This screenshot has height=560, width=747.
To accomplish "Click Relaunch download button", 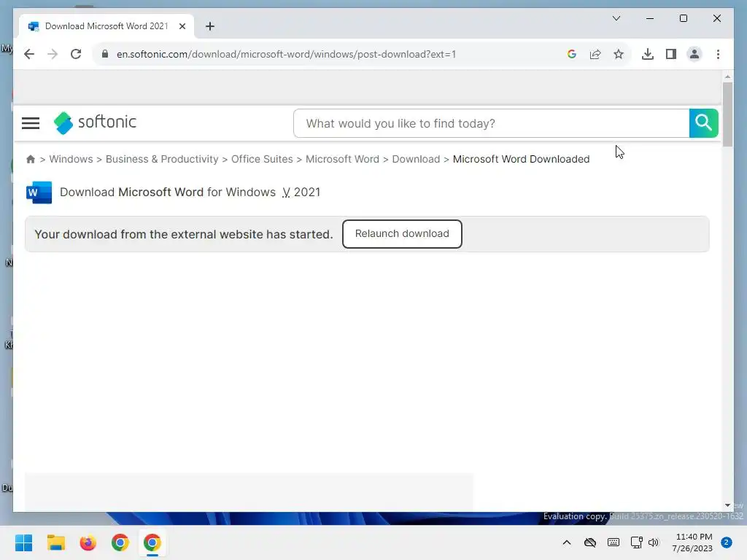I will pos(402,234).
